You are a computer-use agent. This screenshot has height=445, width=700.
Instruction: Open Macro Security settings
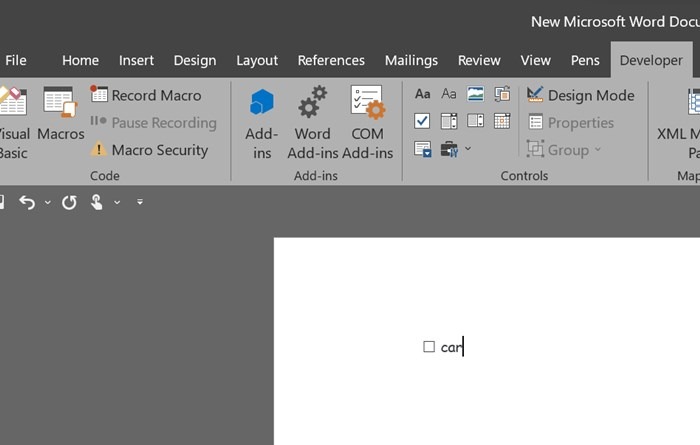point(150,150)
